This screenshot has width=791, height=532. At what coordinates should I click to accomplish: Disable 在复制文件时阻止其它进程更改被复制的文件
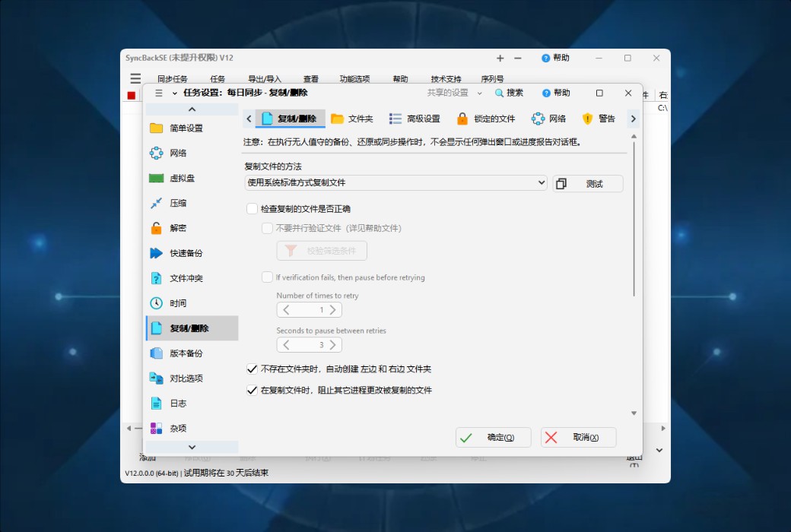coord(251,389)
